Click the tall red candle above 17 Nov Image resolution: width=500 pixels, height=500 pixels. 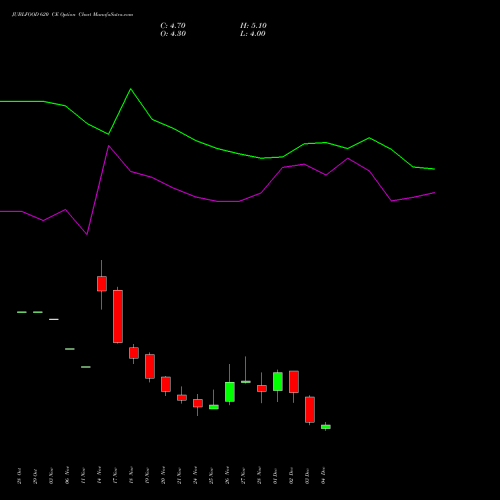(x=118, y=316)
